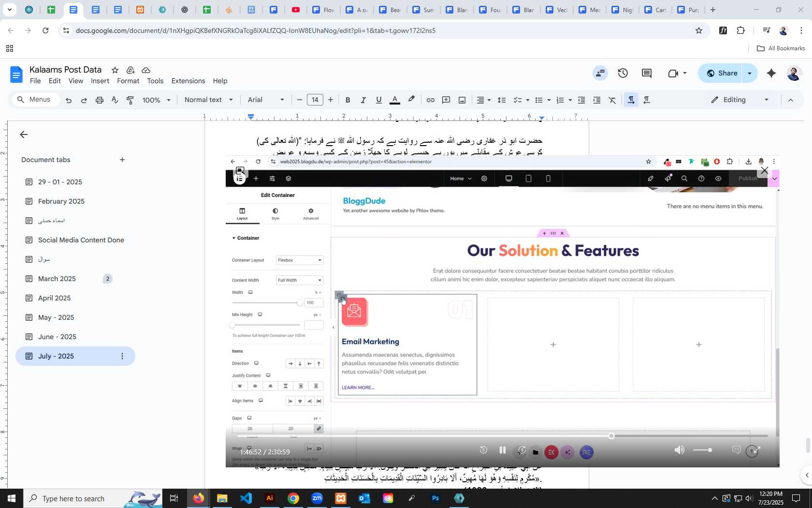Open the June - 2025 document tab
The image size is (812, 508).
coord(57,337)
